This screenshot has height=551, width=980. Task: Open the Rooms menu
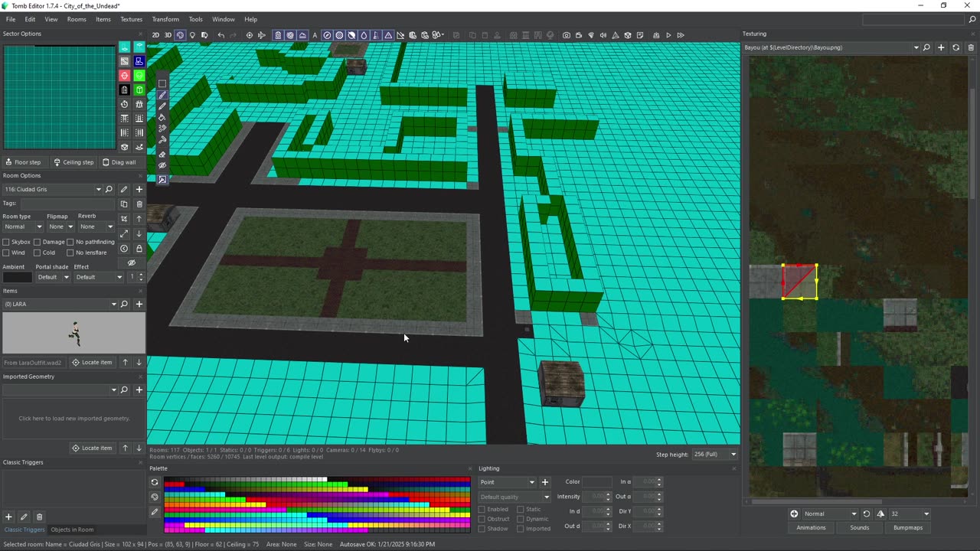(77, 19)
